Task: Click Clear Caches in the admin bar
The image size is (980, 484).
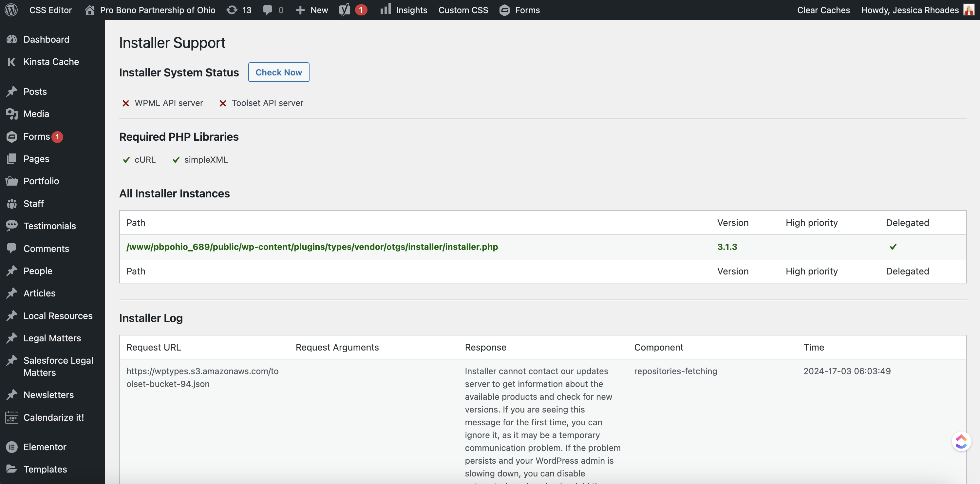Action: coord(823,10)
